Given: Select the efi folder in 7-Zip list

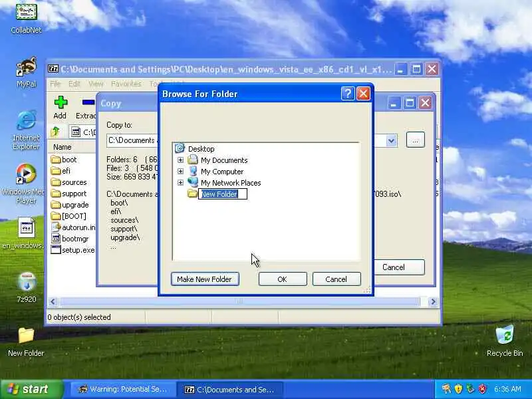Looking at the screenshot, I should point(61,171).
